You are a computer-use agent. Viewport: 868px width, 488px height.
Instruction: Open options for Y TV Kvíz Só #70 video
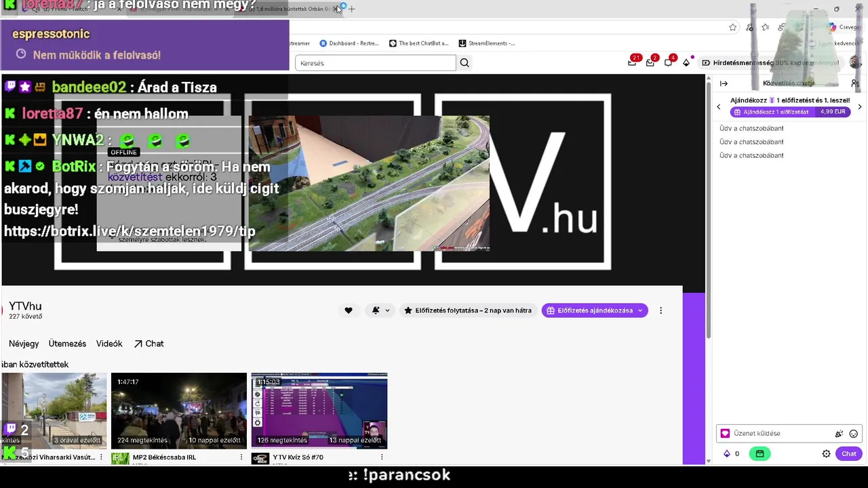point(382,457)
